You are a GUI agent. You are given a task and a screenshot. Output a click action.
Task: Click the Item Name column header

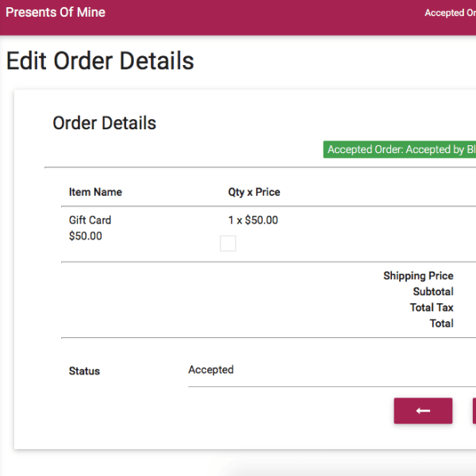(95, 192)
